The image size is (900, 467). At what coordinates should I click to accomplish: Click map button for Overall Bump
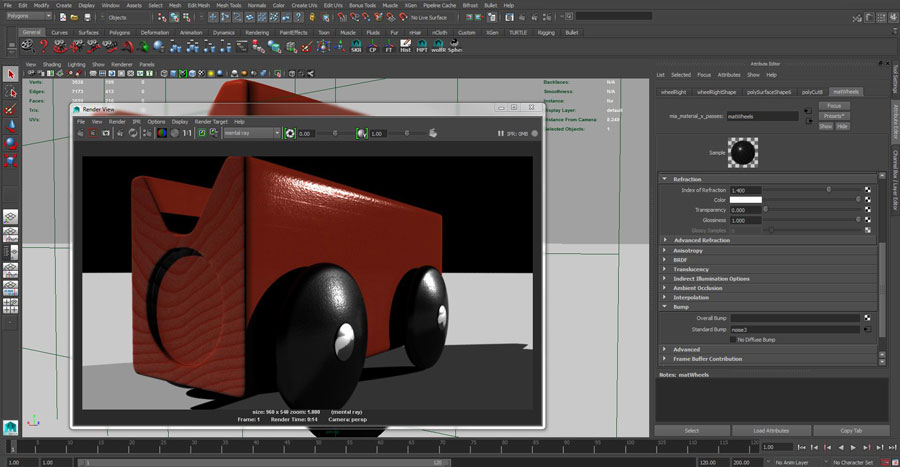pos(867,318)
